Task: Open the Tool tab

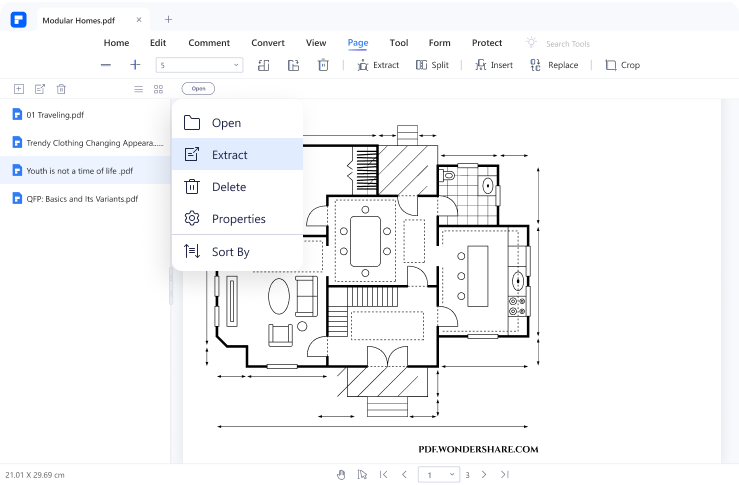Action: [399, 43]
